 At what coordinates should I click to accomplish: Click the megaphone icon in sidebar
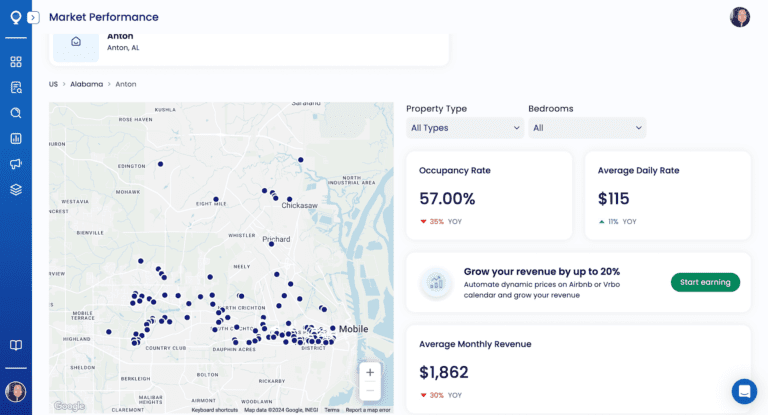tap(16, 164)
